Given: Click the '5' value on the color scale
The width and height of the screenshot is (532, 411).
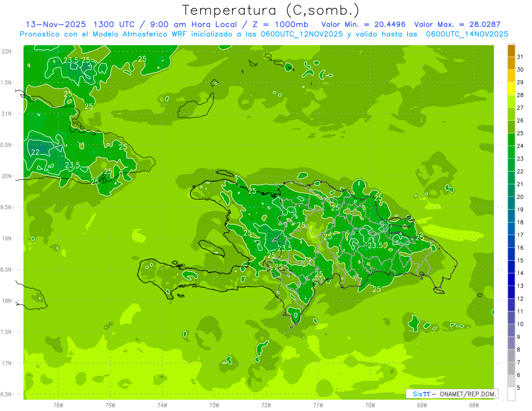Looking at the screenshot, I should point(519,388).
